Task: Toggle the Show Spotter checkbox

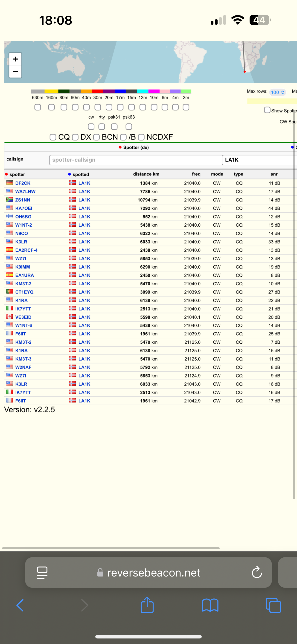Action: (x=267, y=110)
